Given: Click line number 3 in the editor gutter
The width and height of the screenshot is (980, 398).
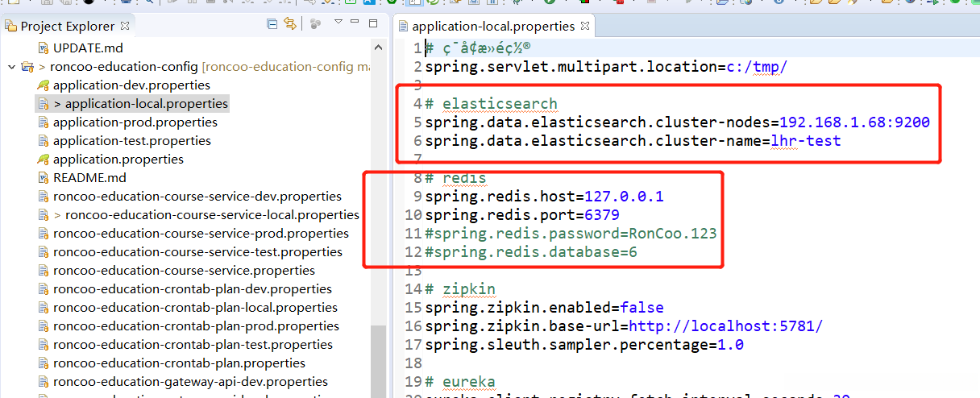Looking at the screenshot, I should [417, 85].
